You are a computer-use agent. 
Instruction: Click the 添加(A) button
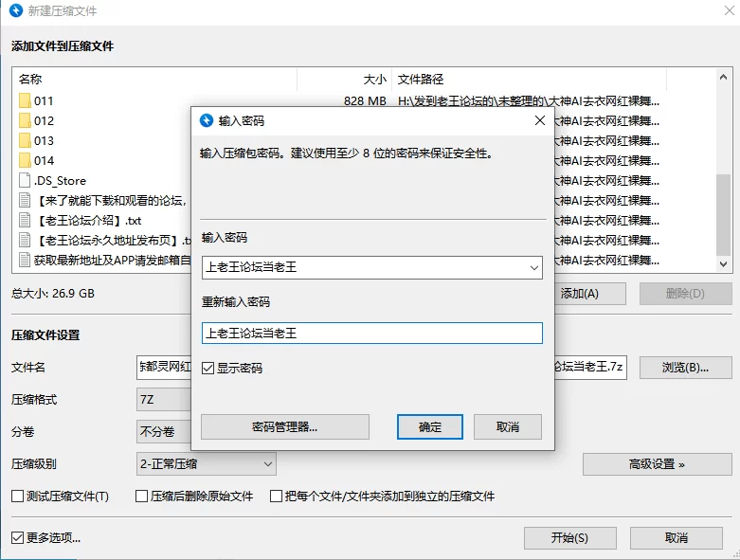tap(590, 294)
